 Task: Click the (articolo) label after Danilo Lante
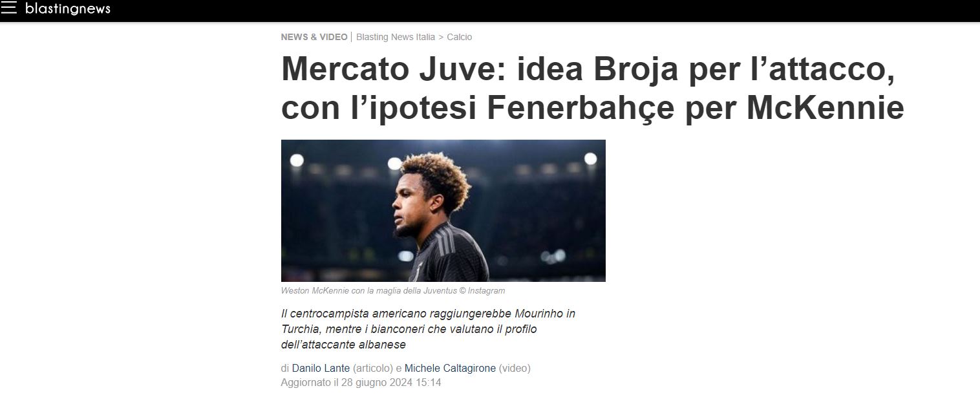coord(373,369)
